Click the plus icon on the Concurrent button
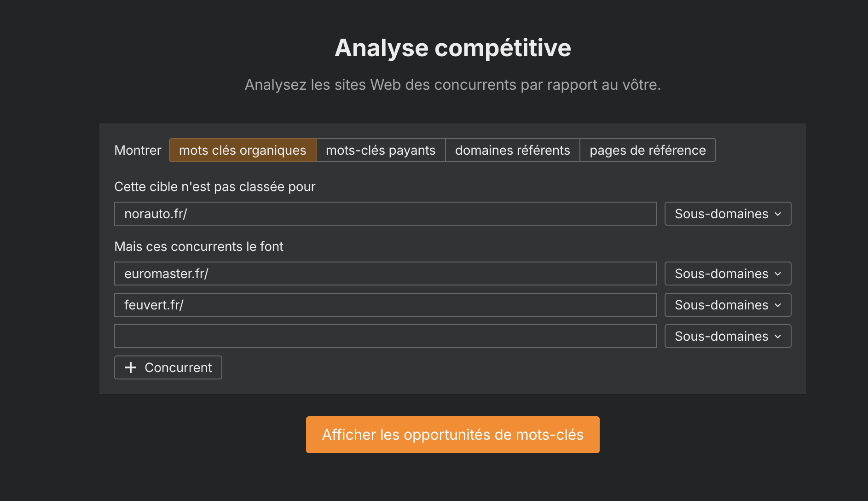The image size is (868, 501). pos(131,367)
